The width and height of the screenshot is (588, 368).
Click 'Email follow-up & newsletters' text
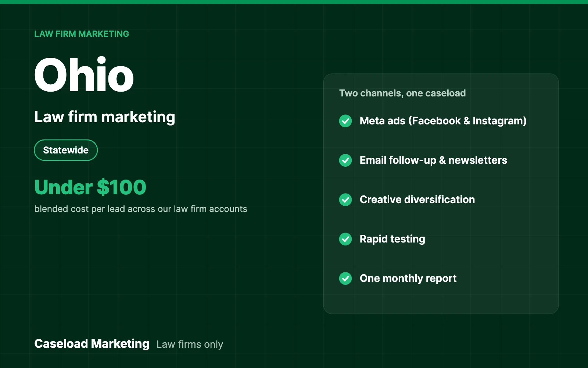click(433, 160)
